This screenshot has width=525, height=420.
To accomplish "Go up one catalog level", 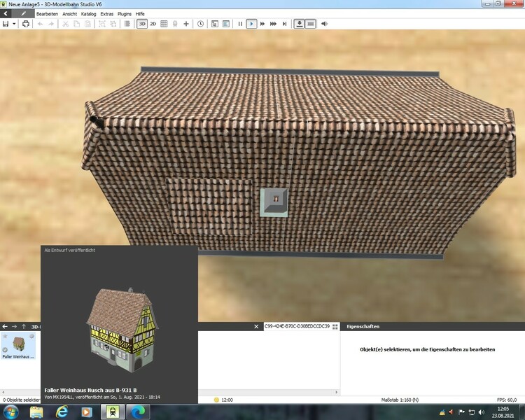I will coord(24,326).
